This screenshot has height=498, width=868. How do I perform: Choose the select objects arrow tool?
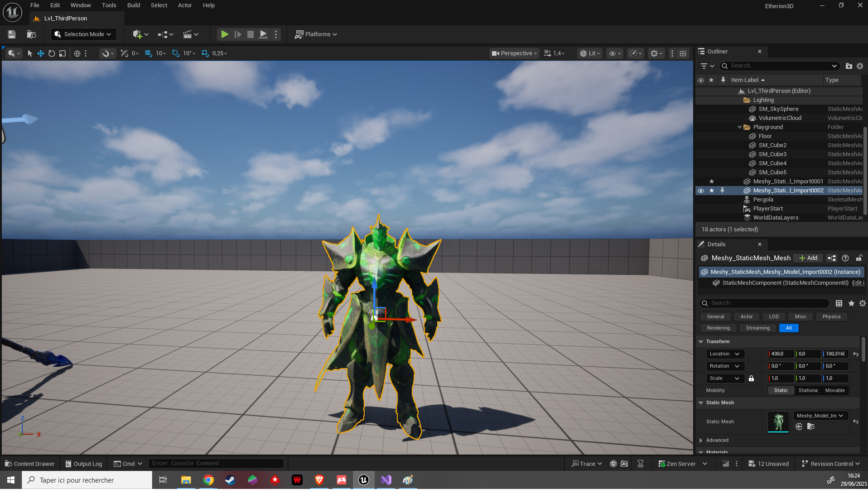point(30,53)
